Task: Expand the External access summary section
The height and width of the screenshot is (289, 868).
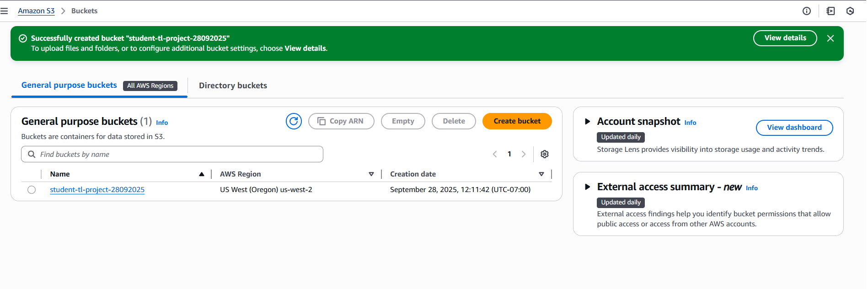Action: [x=588, y=187]
